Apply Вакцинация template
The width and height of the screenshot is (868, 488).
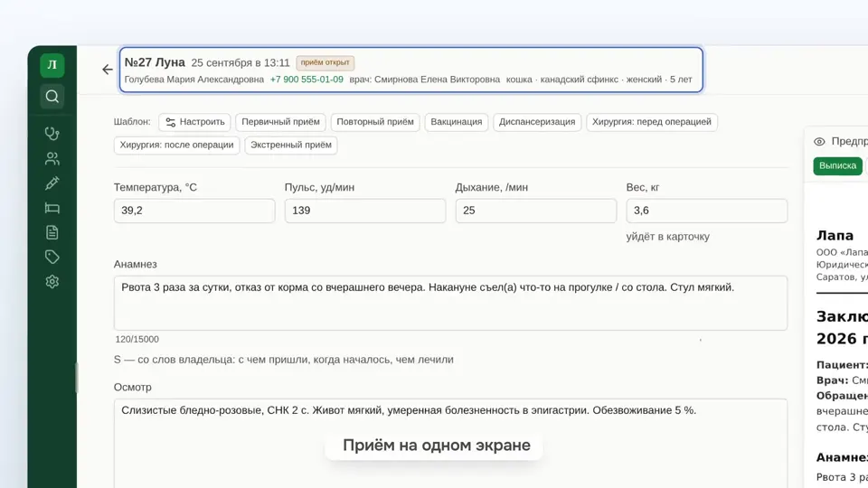(457, 122)
